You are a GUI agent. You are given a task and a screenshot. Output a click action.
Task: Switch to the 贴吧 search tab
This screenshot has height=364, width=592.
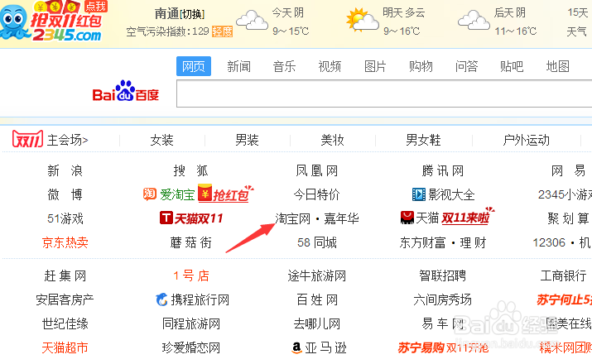512,66
